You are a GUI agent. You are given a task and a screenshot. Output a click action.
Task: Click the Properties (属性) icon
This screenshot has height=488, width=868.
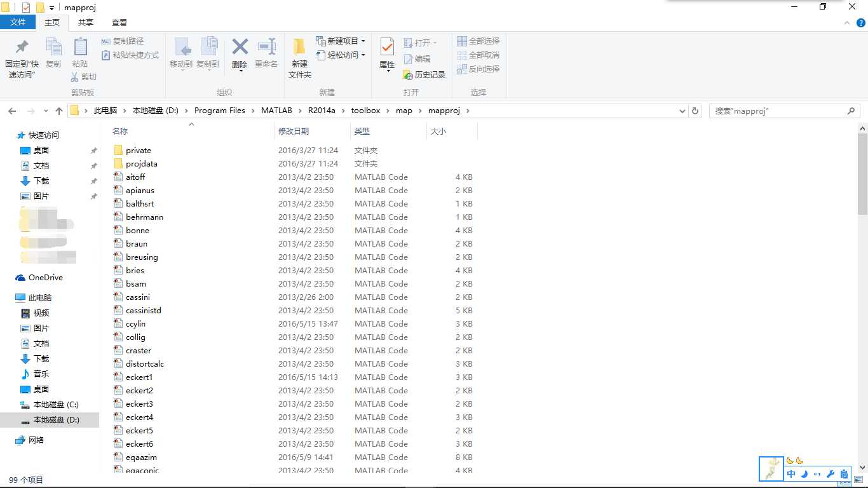tap(387, 46)
